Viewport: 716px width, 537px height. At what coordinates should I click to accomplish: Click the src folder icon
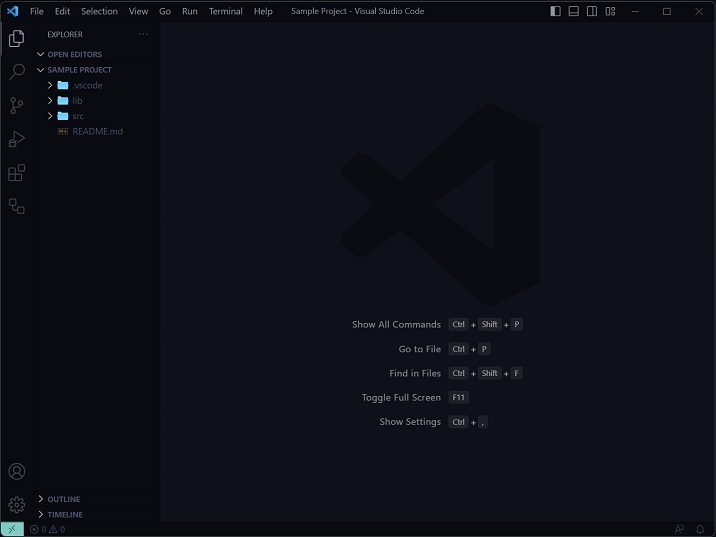pyautogui.click(x=63, y=116)
